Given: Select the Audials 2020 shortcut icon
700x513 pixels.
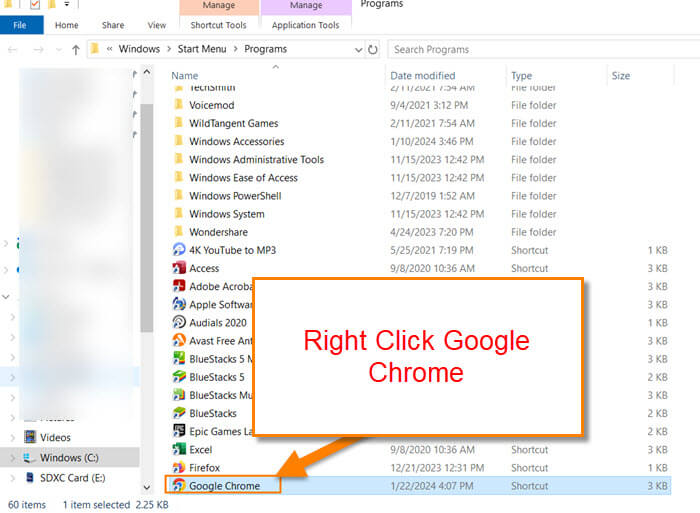Looking at the screenshot, I should [179, 322].
